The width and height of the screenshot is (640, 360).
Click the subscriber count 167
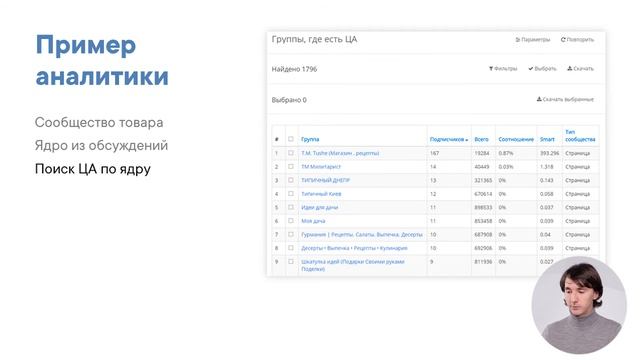[x=434, y=153]
